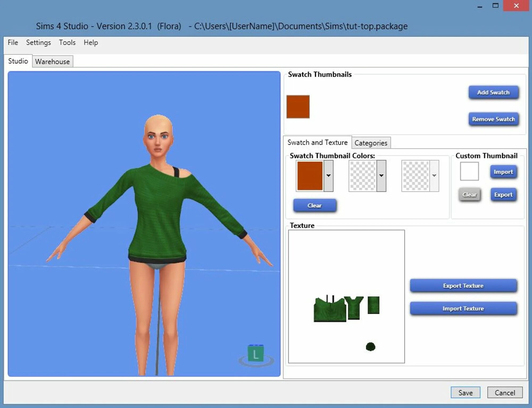Open the second transparent color dropdown
The image size is (532, 408).
click(x=381, y=176)
